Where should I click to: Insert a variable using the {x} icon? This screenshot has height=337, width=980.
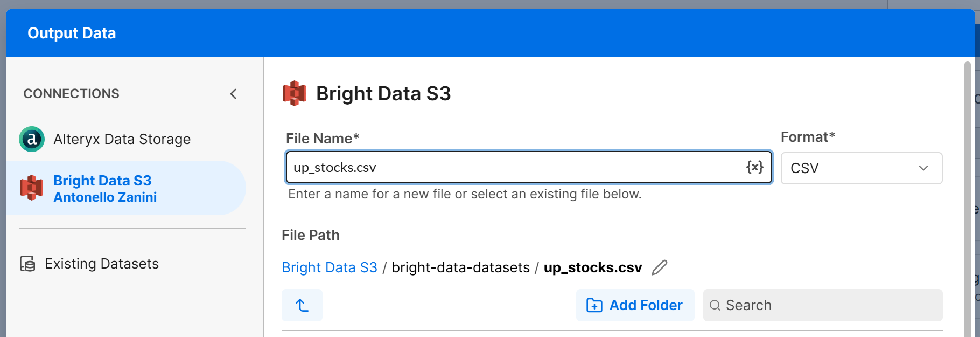pyautogui.click(x=754, y=167)
